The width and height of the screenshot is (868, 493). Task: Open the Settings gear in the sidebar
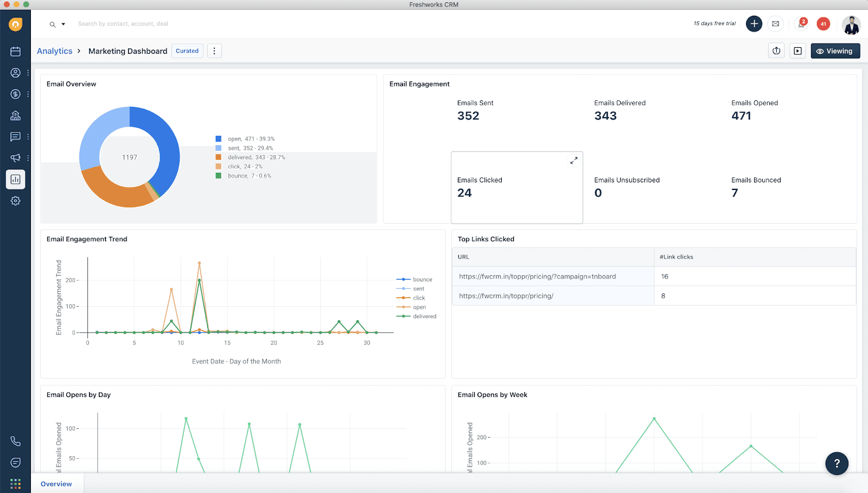click(x=15, y=200)
